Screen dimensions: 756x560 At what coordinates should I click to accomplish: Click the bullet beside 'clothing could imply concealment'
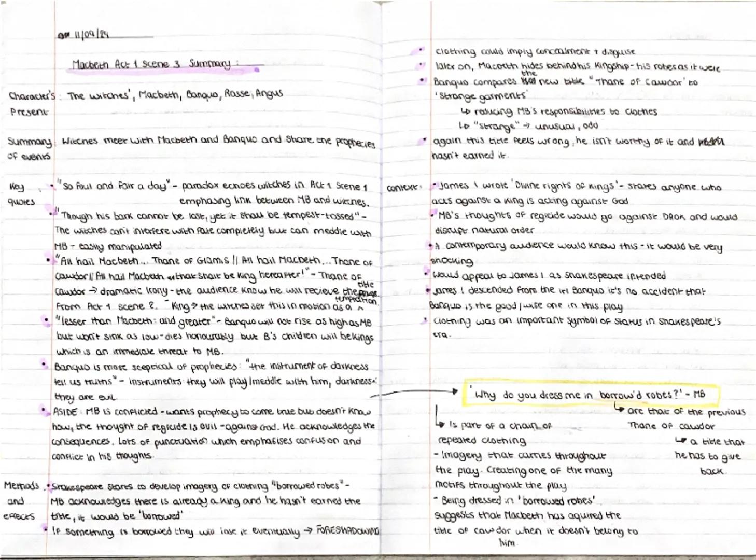pyautogui.click(x=419, y=49)
